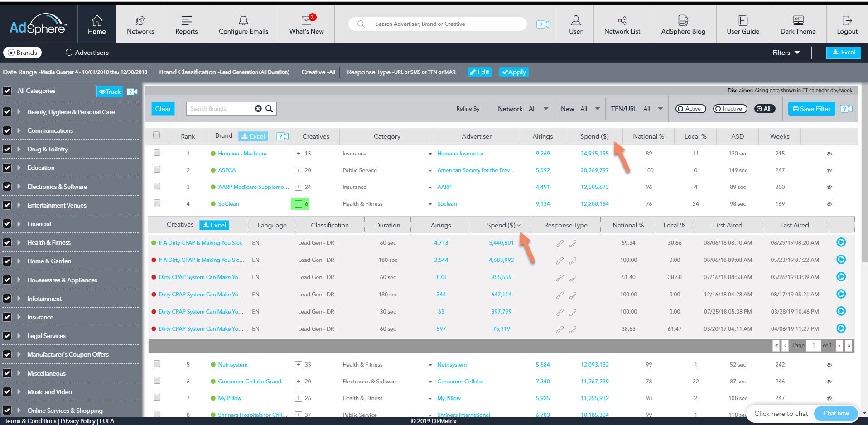Open the Network List icon

(622, 20)
